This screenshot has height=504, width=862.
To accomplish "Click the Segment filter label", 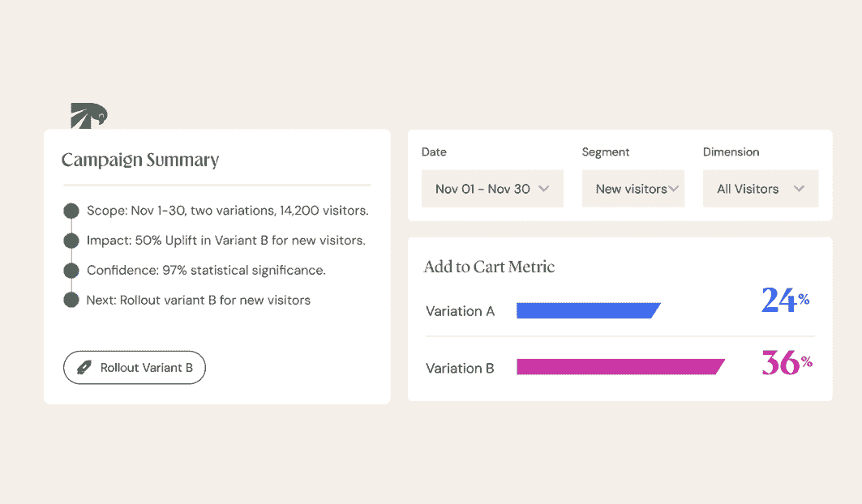I will point(606,152).
